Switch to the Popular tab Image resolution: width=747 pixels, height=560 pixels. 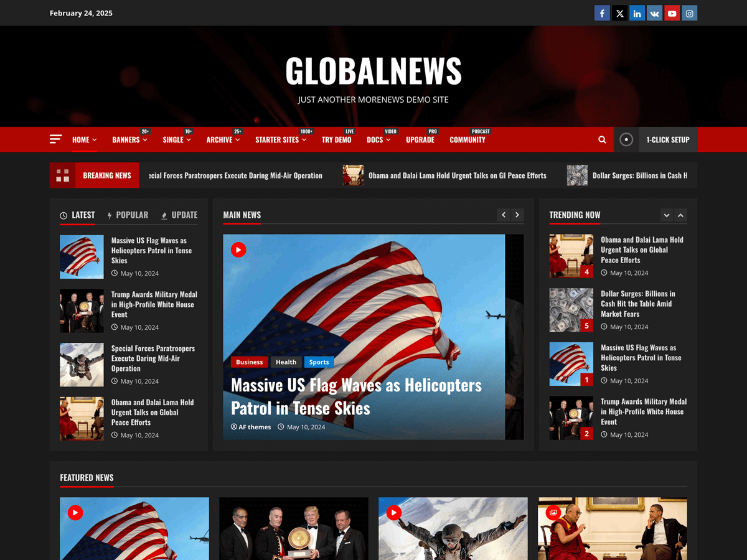point(128,215)
